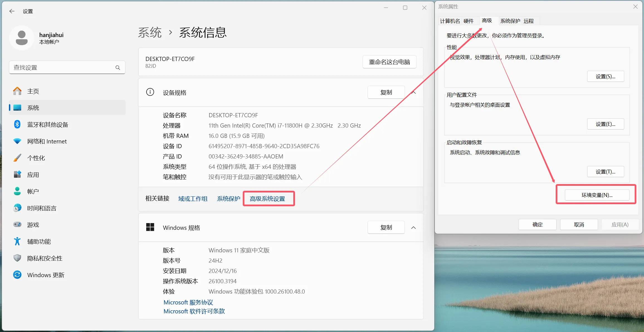Click the 应用(A) button
The width and height of the screenshot is (644, 332).
tap(620, 224)
